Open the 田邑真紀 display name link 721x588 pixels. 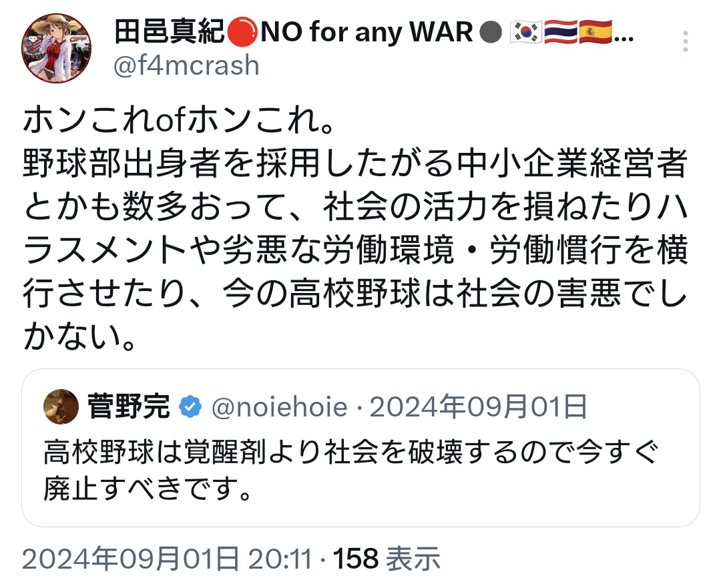click(170, 31)
